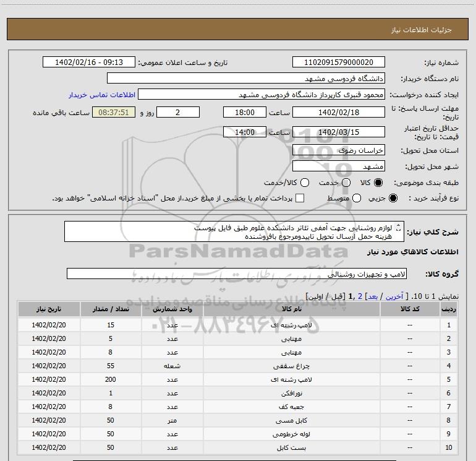476x461 pixels.
Task: Click unit شعله in row 4
Action: [x=172, y=366]
